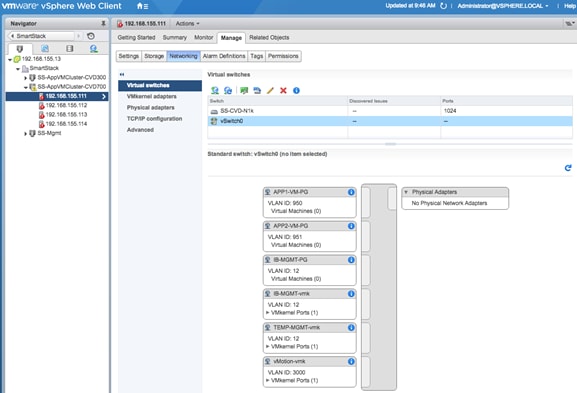Open the vSphere home menu icon

(142, 6)
